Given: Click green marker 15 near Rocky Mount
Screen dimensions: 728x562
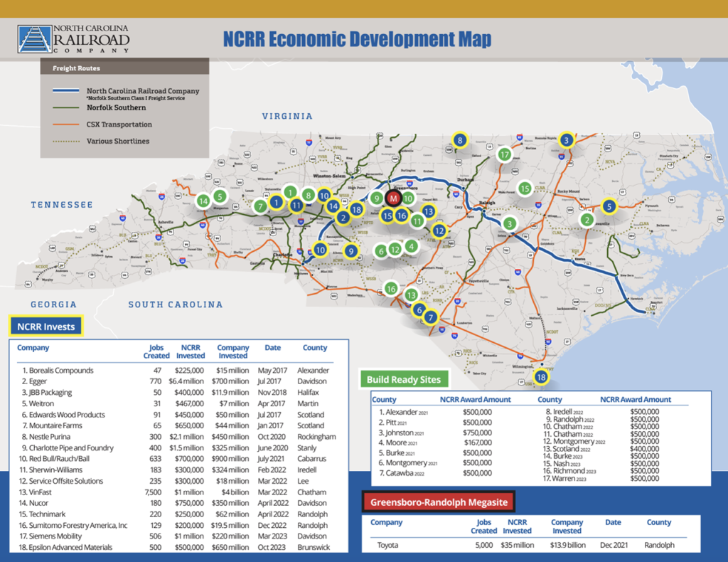Looking at the screenshot, I should click(x=525, y=189).
